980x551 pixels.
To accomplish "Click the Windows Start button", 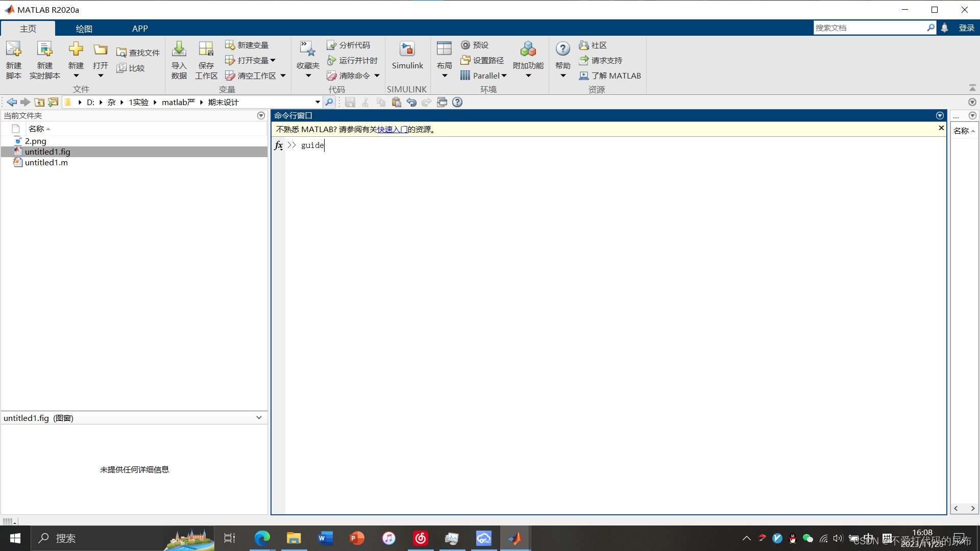I will 15,538.
